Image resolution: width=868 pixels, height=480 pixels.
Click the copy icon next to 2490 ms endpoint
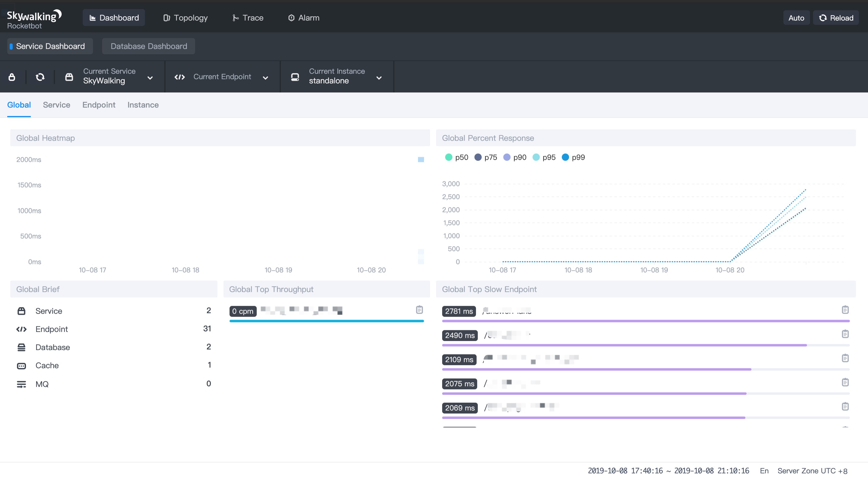pyautogui.click(x=845, y=334)
